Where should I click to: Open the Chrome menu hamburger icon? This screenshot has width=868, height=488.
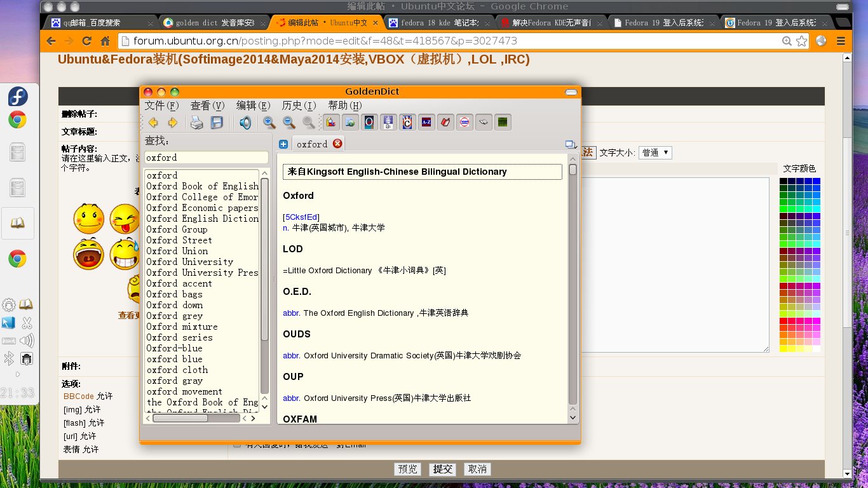click(841, 41)
